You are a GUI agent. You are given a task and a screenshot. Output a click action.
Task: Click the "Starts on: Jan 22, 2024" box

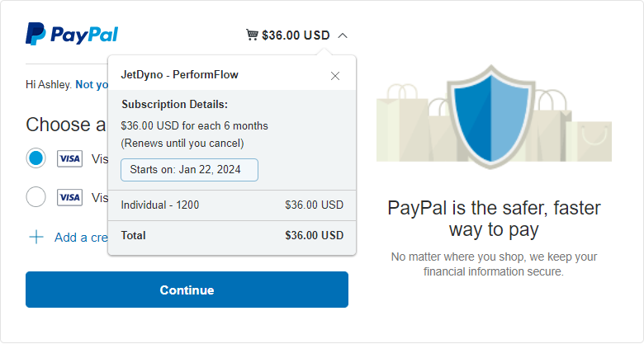[x=189, y=170]
